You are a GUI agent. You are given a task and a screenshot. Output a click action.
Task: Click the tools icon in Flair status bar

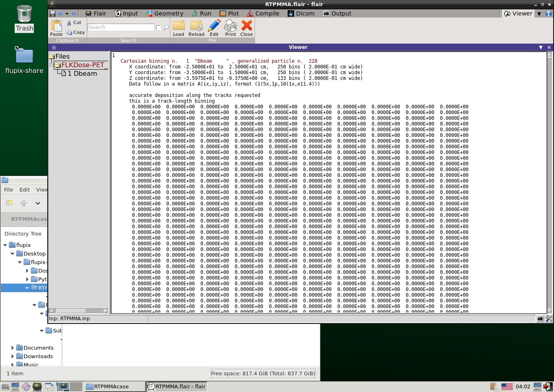(549, 319)
